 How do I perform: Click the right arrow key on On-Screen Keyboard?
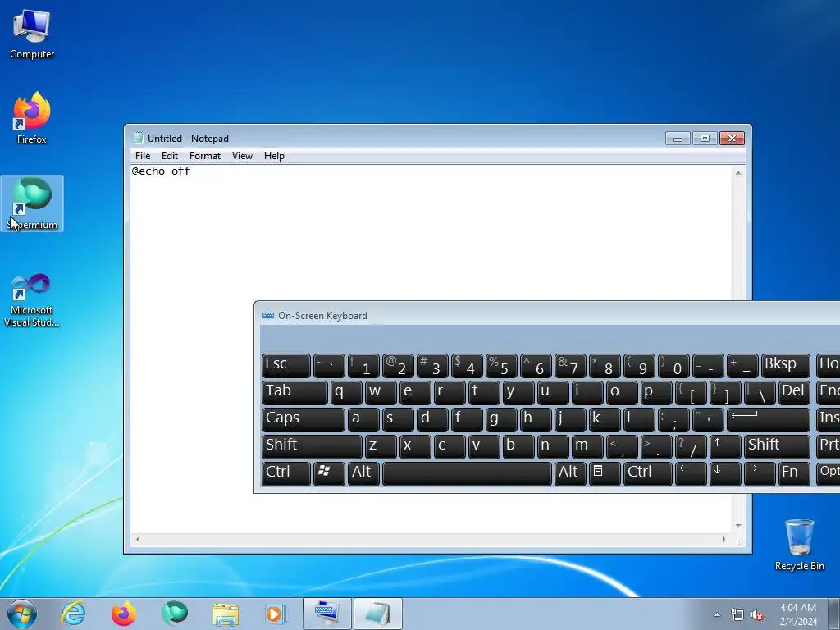760,473
